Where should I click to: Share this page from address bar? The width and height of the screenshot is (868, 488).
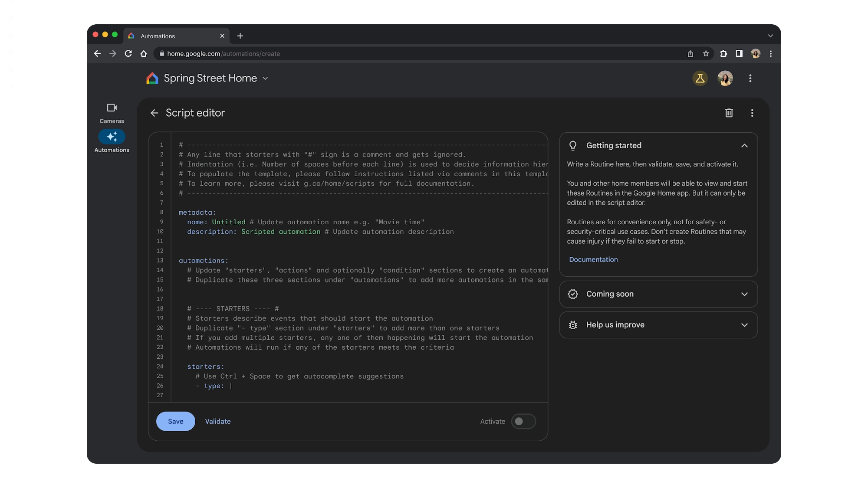[690, 54]
